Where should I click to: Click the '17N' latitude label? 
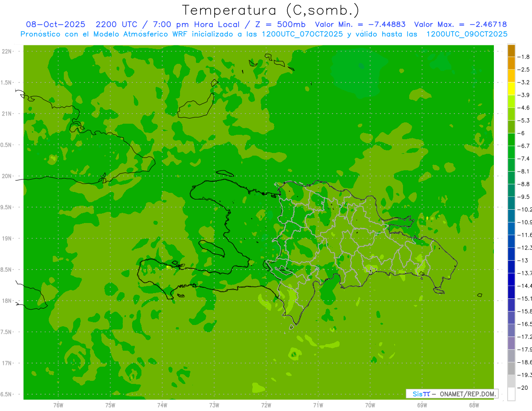pos(6,363)
